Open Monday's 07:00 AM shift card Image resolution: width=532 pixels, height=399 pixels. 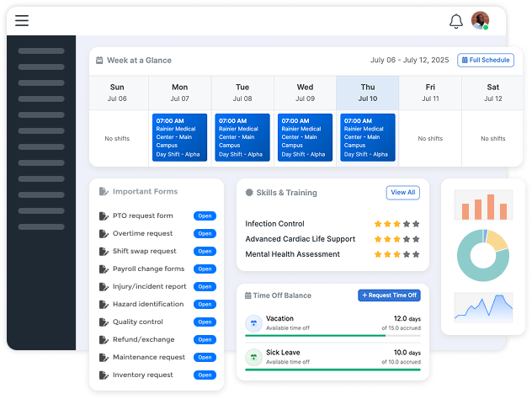(179, 137)
